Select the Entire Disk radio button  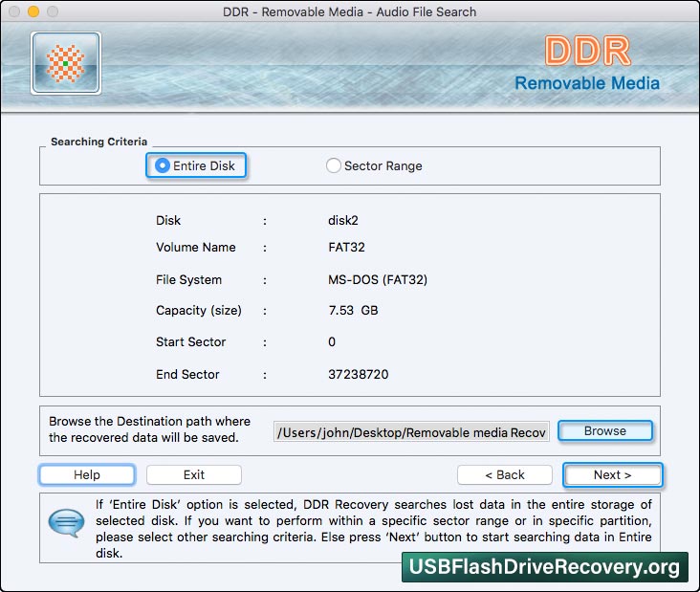pos(163,165)
